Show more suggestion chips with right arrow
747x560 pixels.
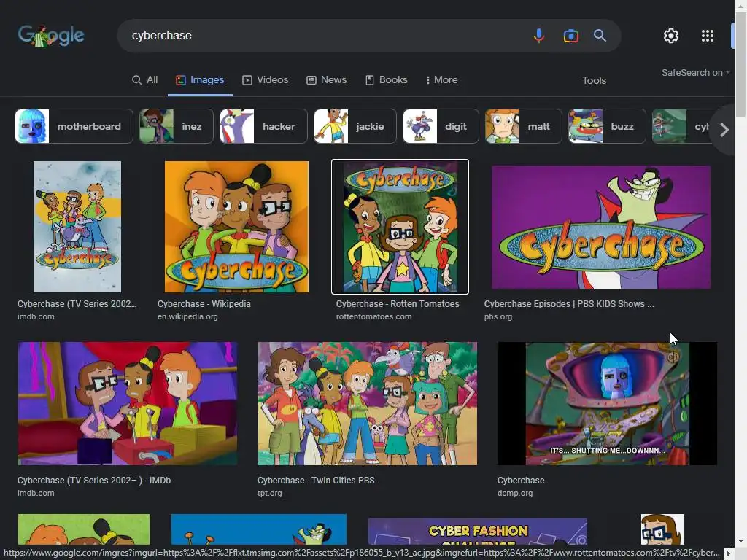[x=724, y=130]
